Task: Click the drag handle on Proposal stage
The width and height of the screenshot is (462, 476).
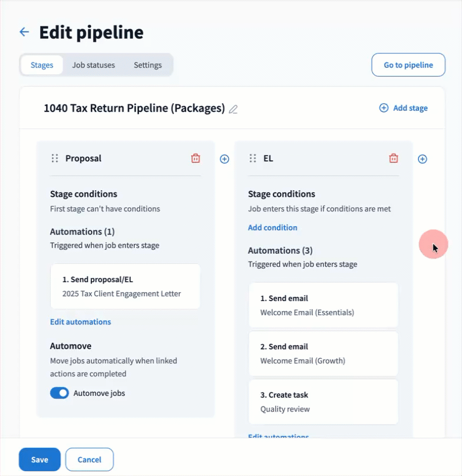Action: (x=55, y=158)
